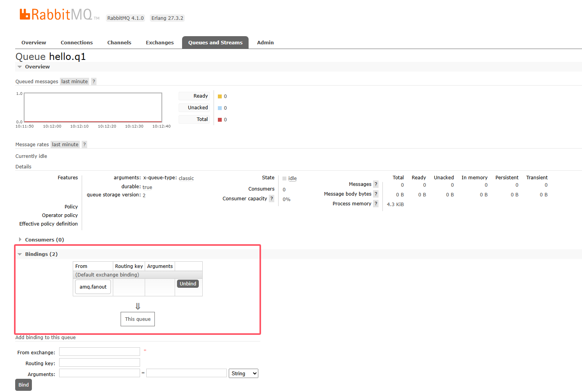Click the 4.3 KiB process memory value

click(x=395, y=205)
